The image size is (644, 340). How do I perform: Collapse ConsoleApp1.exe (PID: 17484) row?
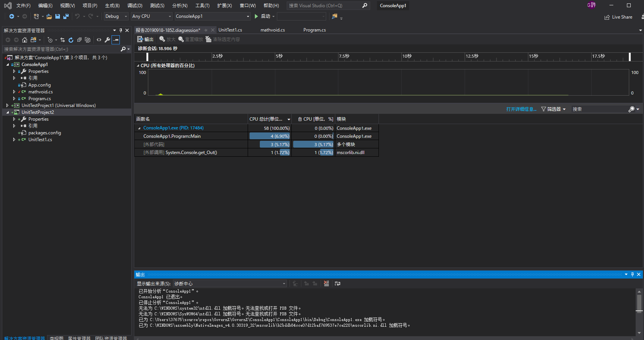point(139,128)
